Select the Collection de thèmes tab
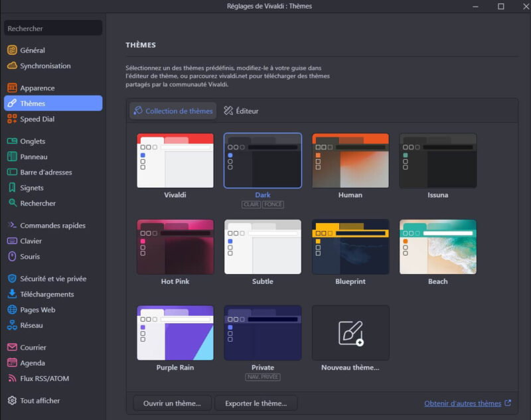 tap(173, 110)
